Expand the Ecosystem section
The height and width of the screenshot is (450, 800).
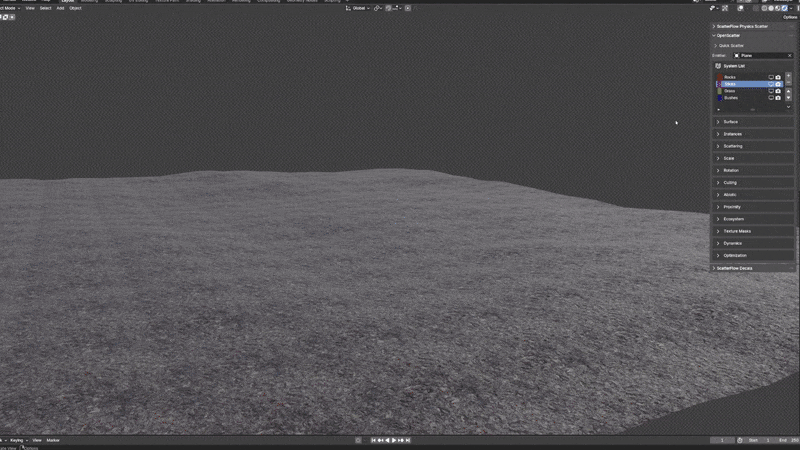pos(753,219)
